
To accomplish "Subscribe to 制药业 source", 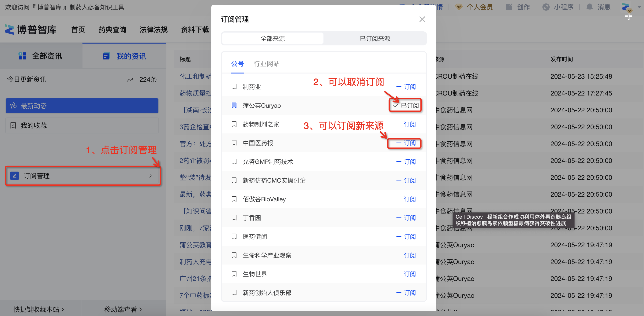I will [406, 87].
